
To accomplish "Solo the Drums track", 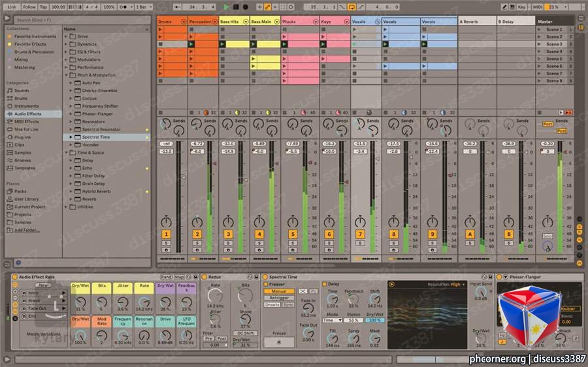I will coord(166,244).
